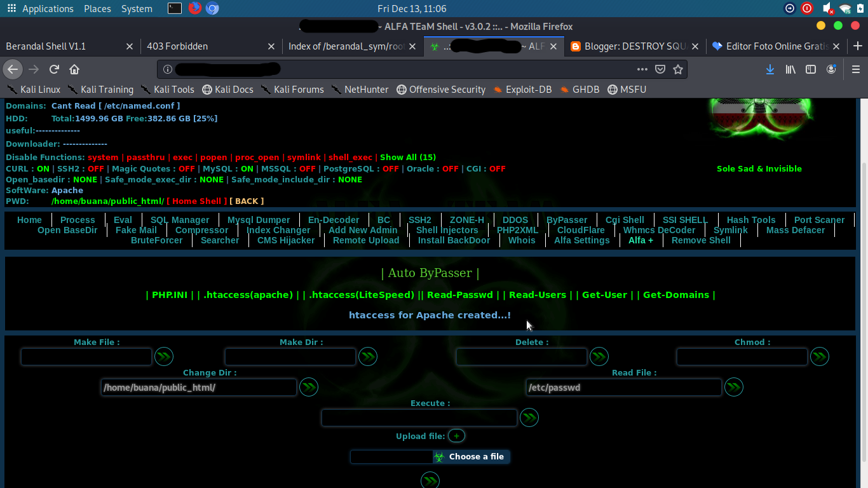Click the green arrow beside Make File field

tap(164, 356)
